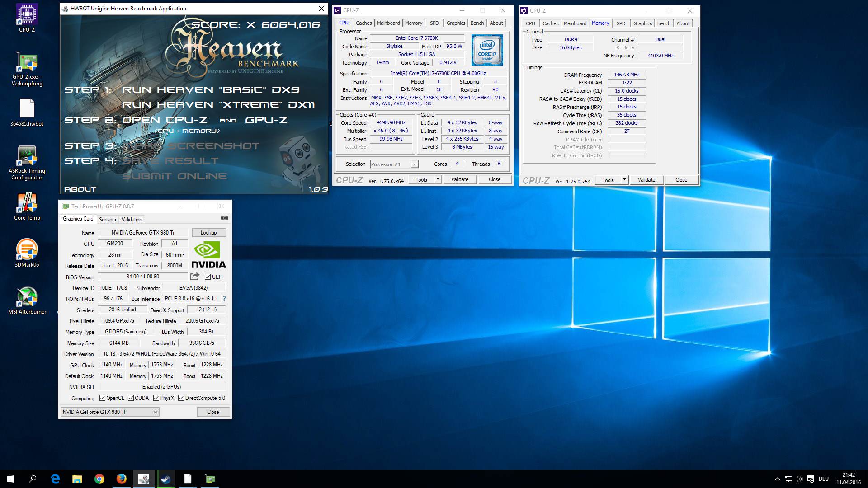This screenshot has height=488, width=868.
Task: Click Tools button in right CPU-Z window
Action: (x=608, y=180)
